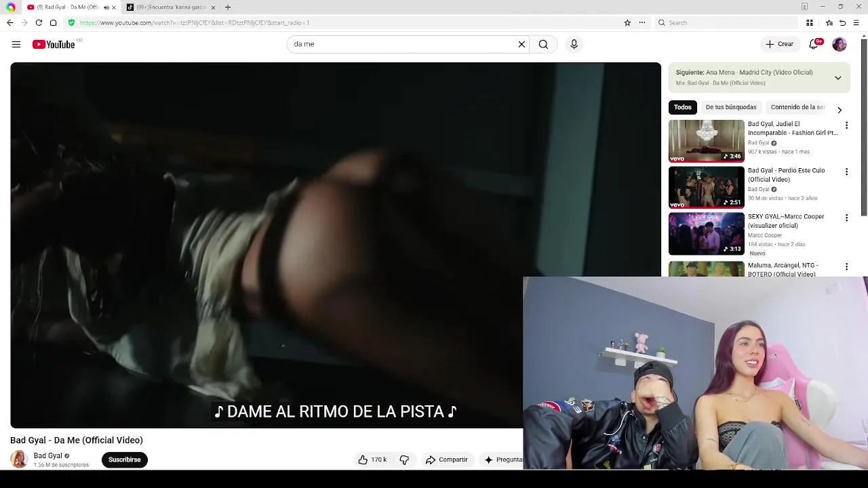The width and height of the screenshot is (868, 488).
Task: Open the YouTube hamburger guide menu
Action: click(16, 44)
